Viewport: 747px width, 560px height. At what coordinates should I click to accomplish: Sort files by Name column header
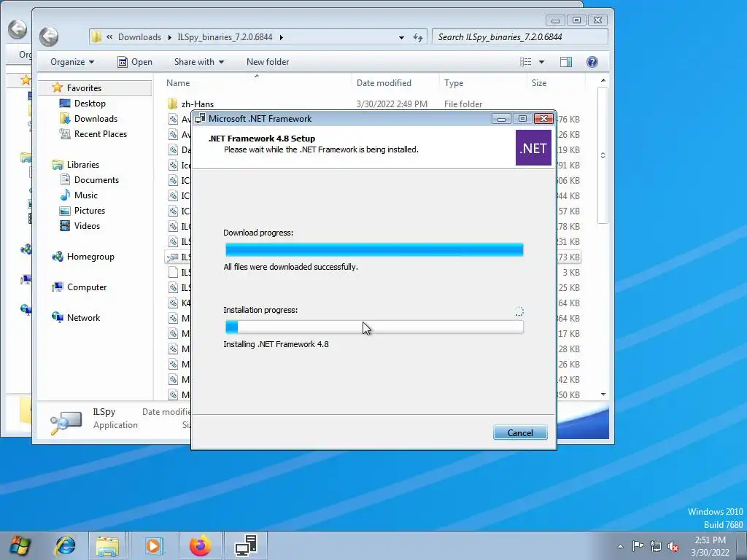tap(178, 83)
